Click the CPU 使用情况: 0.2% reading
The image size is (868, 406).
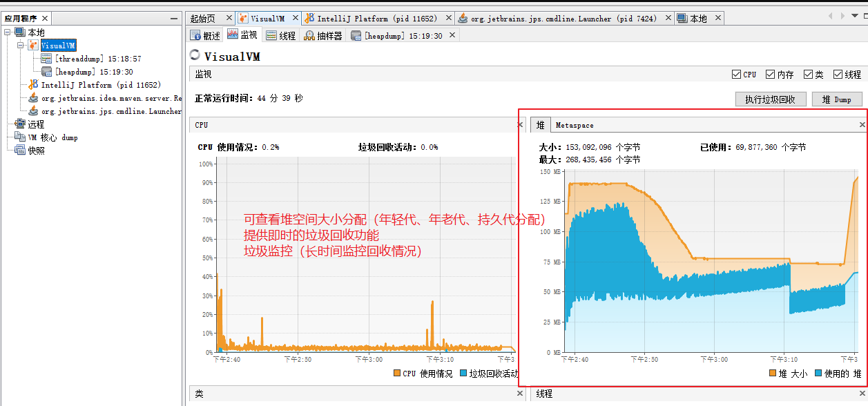coord(238,147)
